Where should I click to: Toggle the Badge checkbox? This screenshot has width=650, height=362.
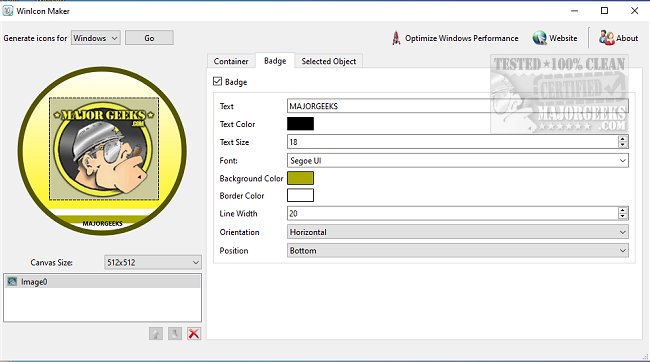[x=217, y=81]
